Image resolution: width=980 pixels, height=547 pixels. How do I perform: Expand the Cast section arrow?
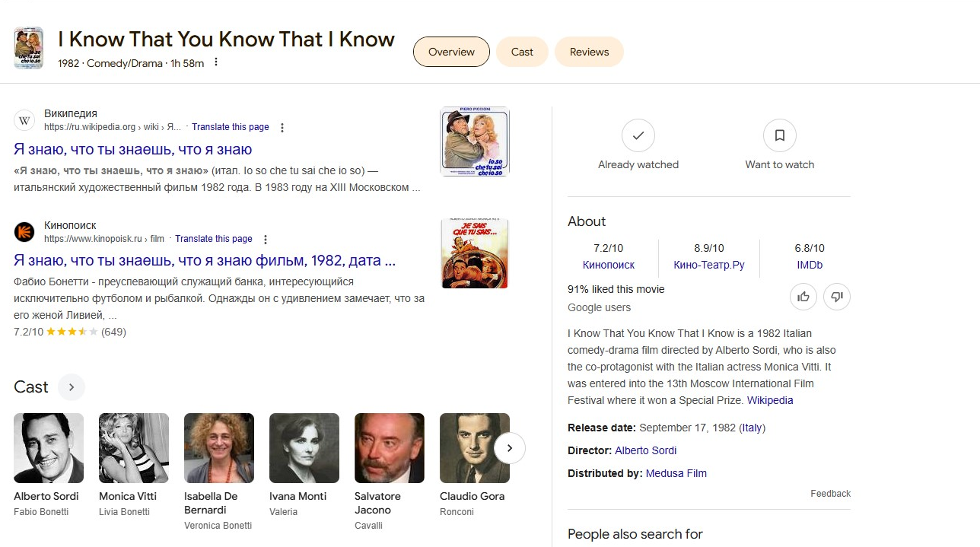pyautogui.click(x=72, y=387)
